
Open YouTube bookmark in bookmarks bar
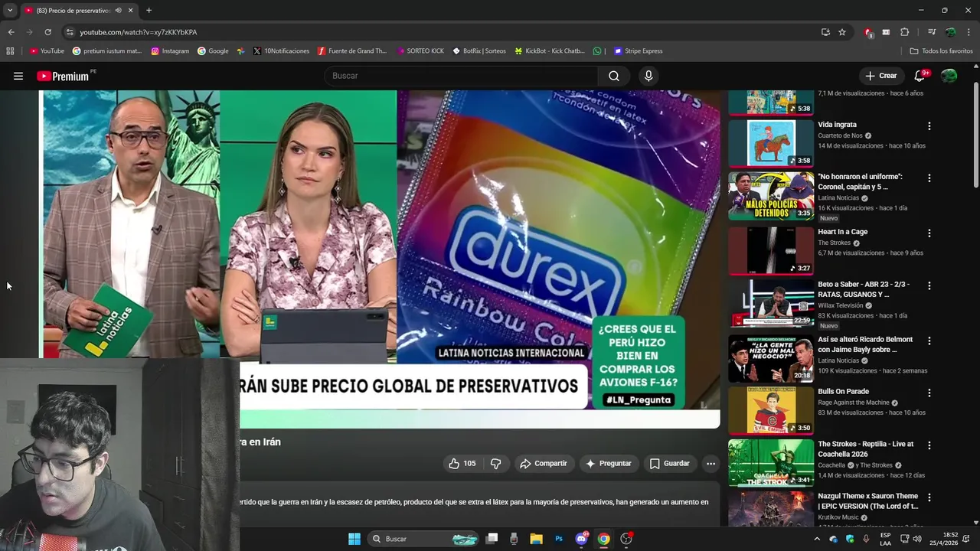(47, 51)
